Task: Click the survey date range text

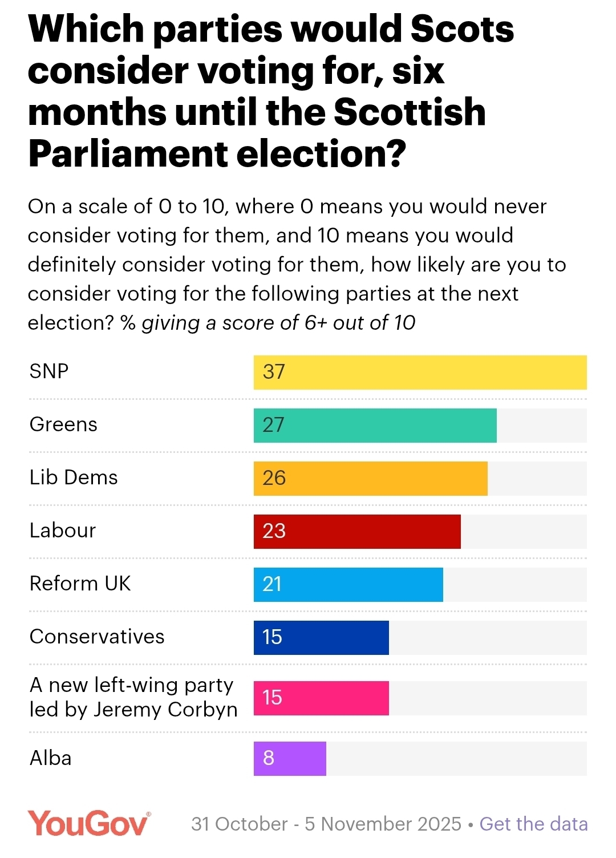Action: [x=326, y=824]
